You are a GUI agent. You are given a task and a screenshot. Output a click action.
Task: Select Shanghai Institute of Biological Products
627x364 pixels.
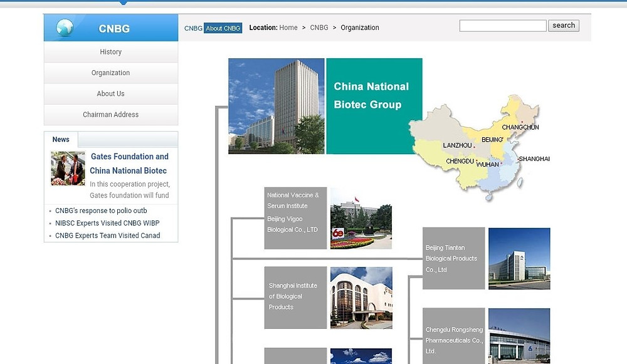tap(295, 298)
